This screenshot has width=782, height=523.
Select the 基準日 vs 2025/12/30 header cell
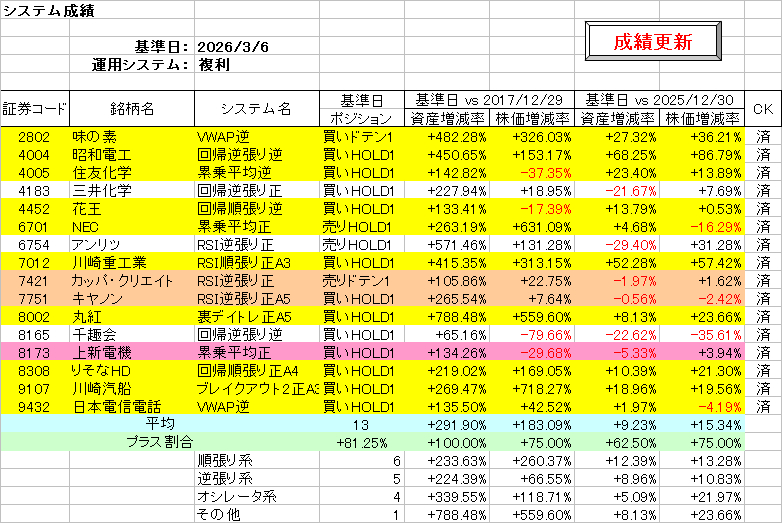pos(659,100)
